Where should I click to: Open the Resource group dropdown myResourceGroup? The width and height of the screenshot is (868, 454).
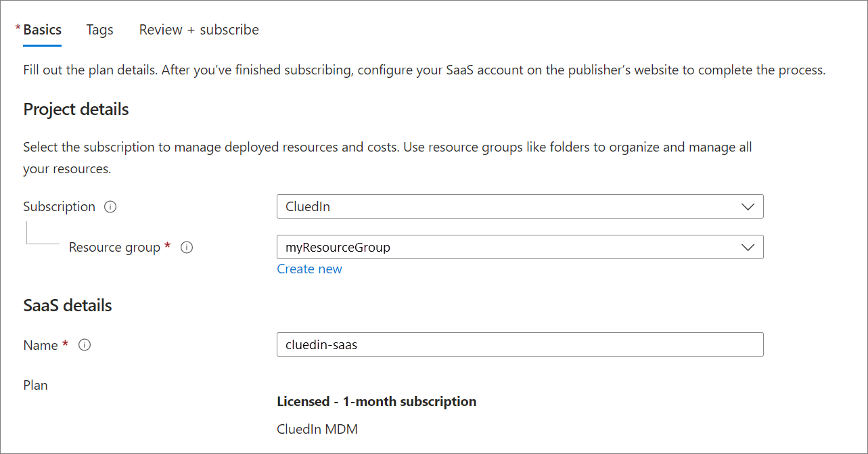tap(520, 247)
